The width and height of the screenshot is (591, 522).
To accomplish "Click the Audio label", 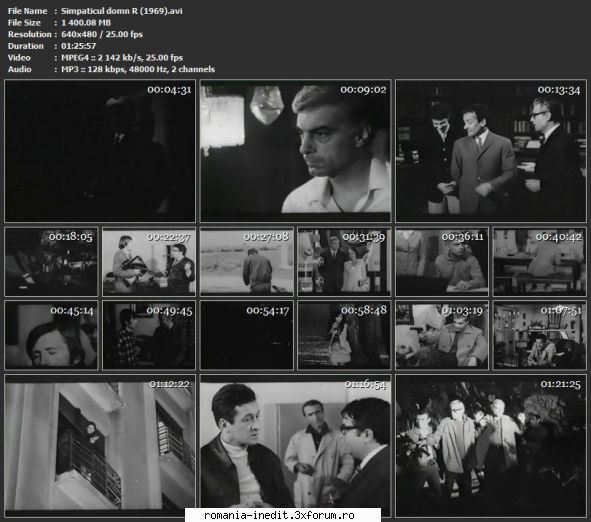I will pos(20,69).
